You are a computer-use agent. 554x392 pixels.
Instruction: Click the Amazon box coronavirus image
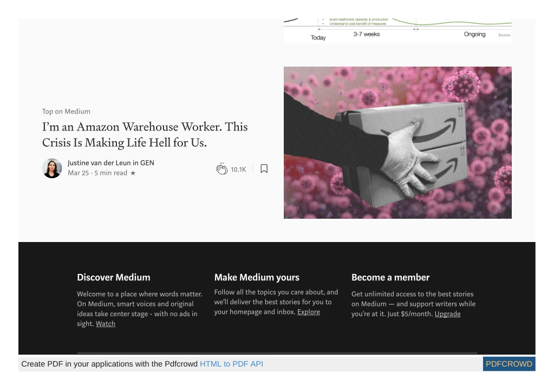(397, 143)
